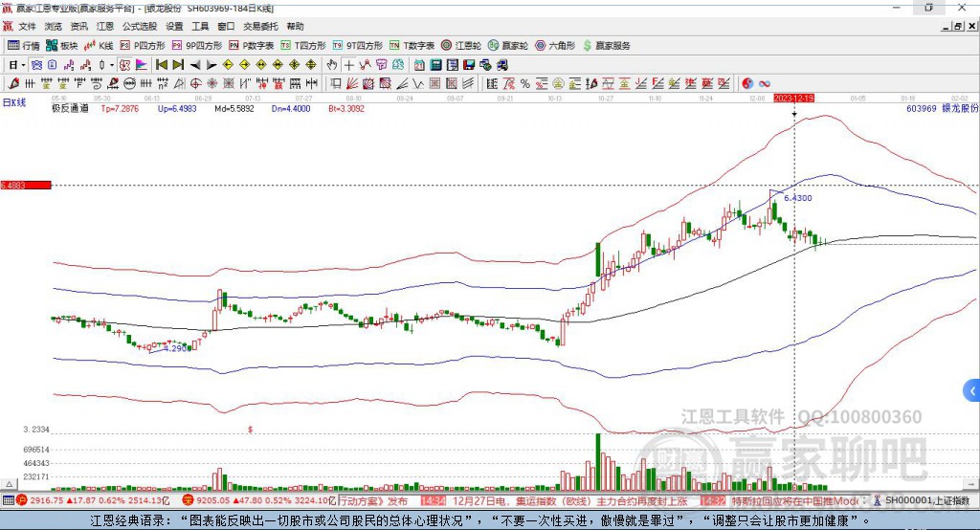Screen dimensions: 980x530
Task: Click the red $ marker on chart
Action: pyautogui.click(x=250, y=430)
